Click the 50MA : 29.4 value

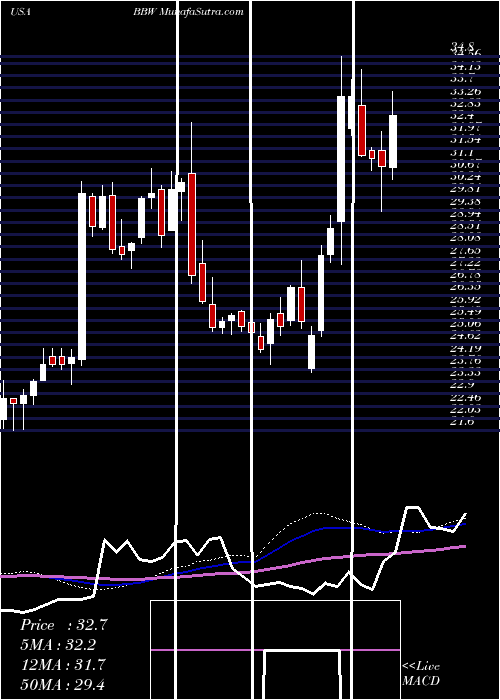coord(63,684)
